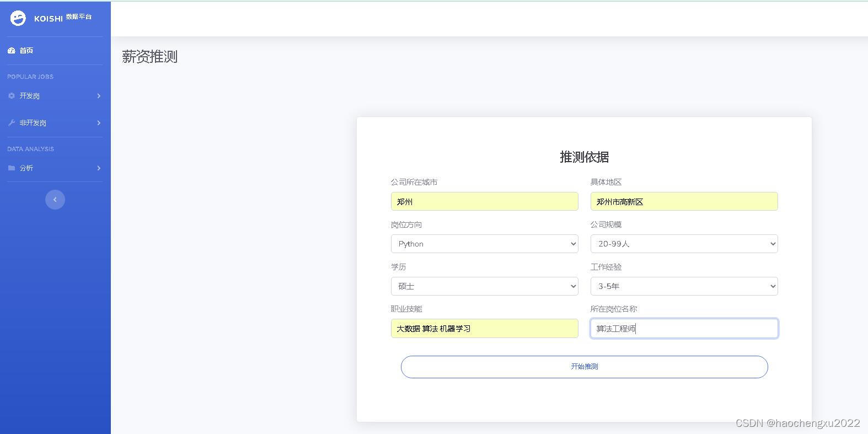Open the 工作经验 dropdown showing 3-5年
Screen dimensions: 868x434
[x=684, y=286]
